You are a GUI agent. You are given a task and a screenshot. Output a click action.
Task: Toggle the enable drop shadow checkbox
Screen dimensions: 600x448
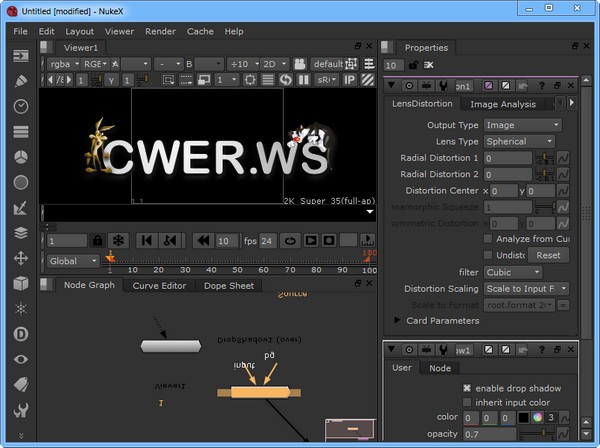click(x=467, y=388)
